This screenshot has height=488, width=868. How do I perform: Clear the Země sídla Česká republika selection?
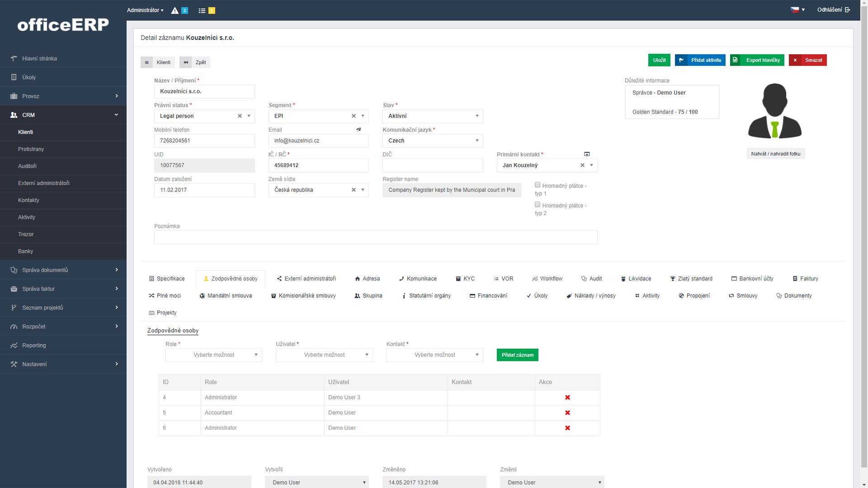click(354, 190)
